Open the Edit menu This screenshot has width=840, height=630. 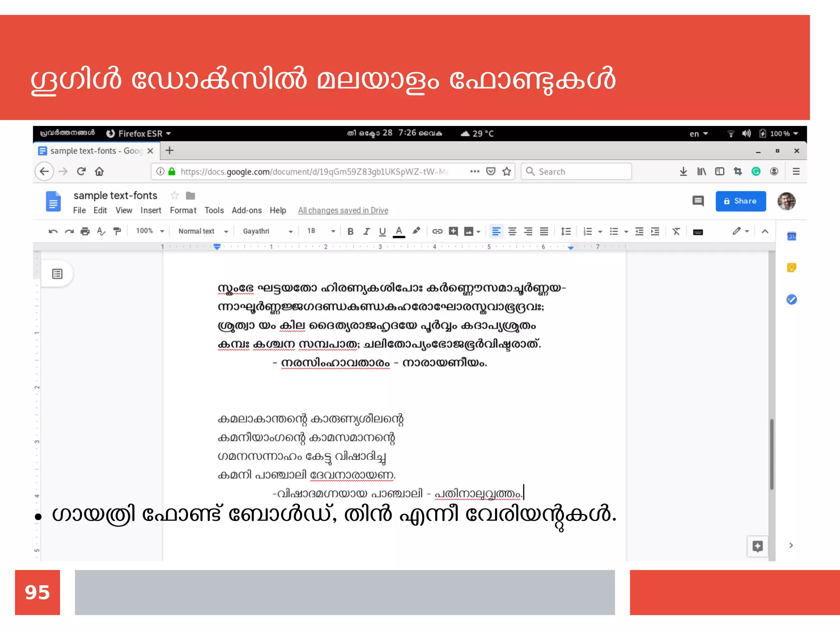[x=100, y=210]
